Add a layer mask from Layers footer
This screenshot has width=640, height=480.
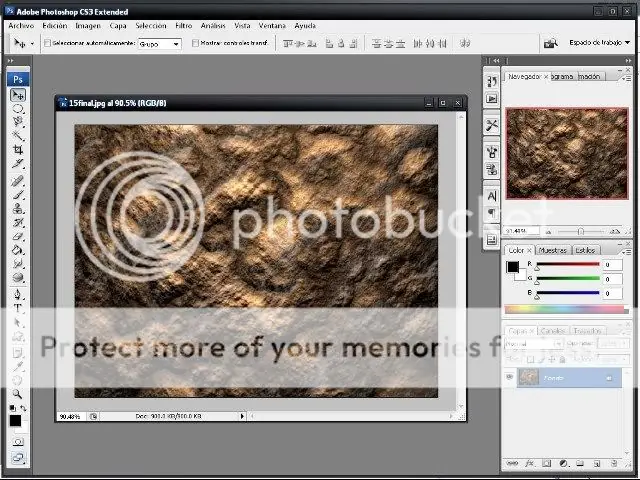547,463
